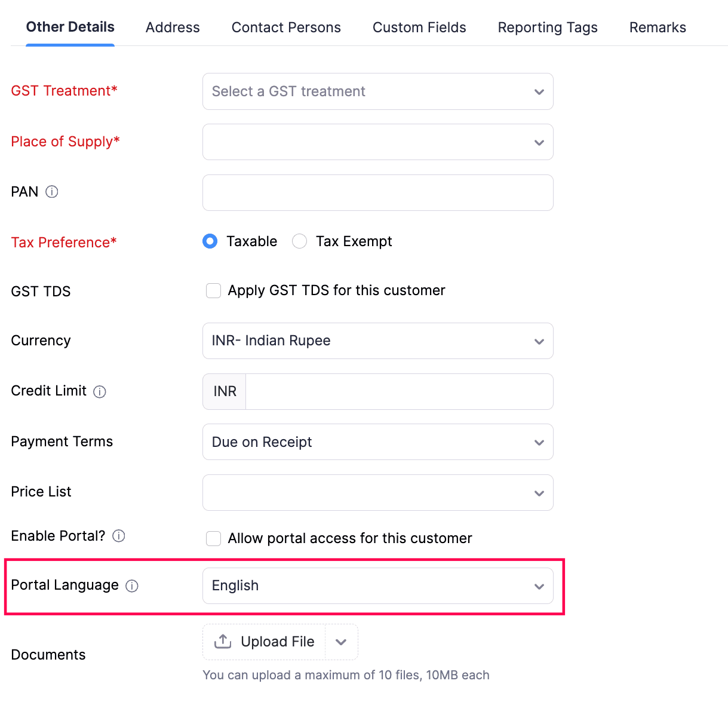The width and height of the screenshot is (728, 702).
Task: Click the Credit Limit info icon
Action: click(101, 391)
